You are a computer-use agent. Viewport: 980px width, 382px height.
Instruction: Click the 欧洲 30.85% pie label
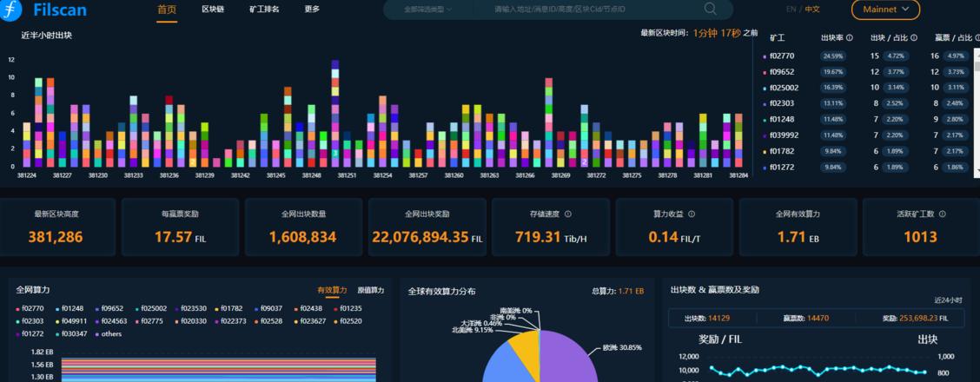622,347
